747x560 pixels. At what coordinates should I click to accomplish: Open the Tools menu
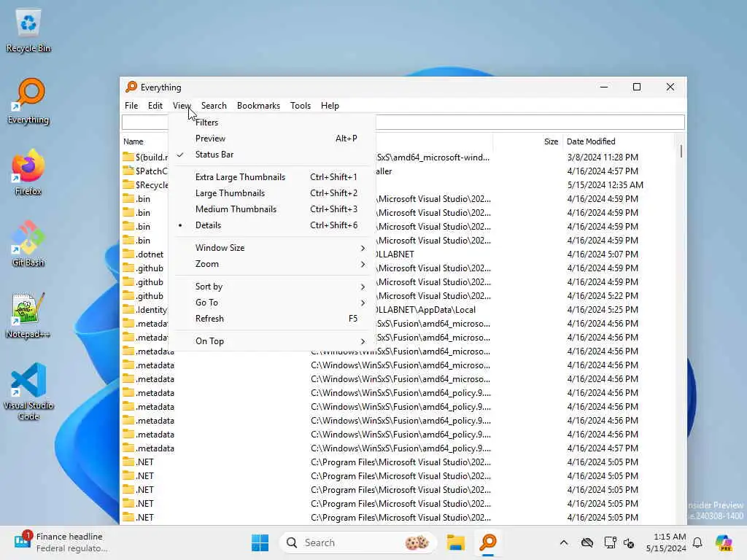pos(301,106)
